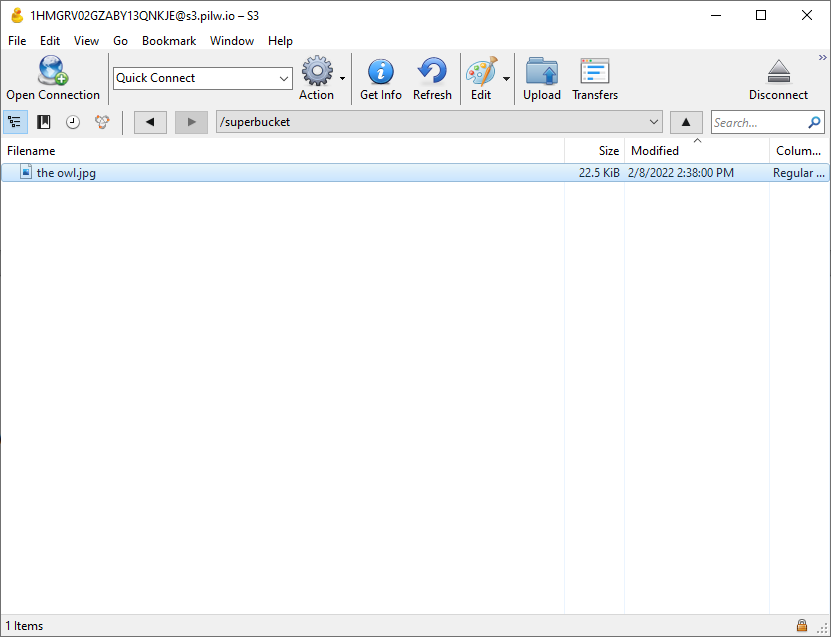Image resolution: width=831 pixels, height=637 pixels.
Task: Click the truncated Colum... header
Action: point(799,151)
